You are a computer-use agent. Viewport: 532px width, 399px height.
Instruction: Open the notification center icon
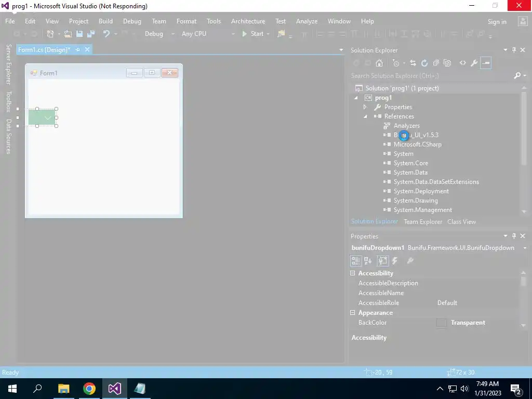pyautogui.click(x=516, y=389)
